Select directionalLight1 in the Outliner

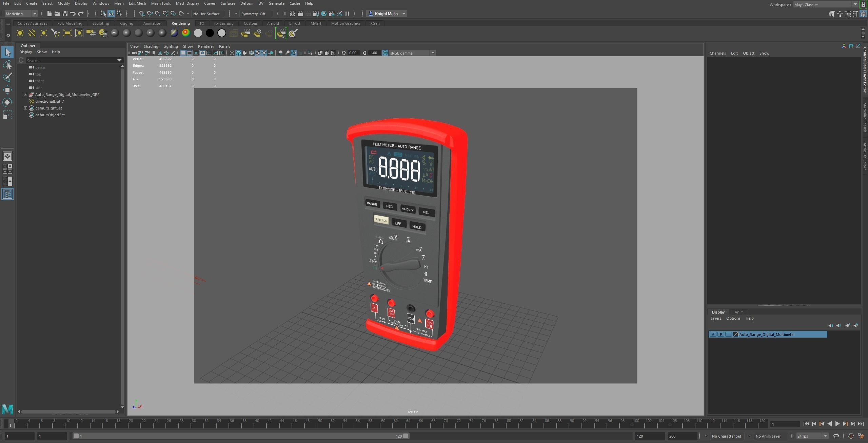pos(50,101)
